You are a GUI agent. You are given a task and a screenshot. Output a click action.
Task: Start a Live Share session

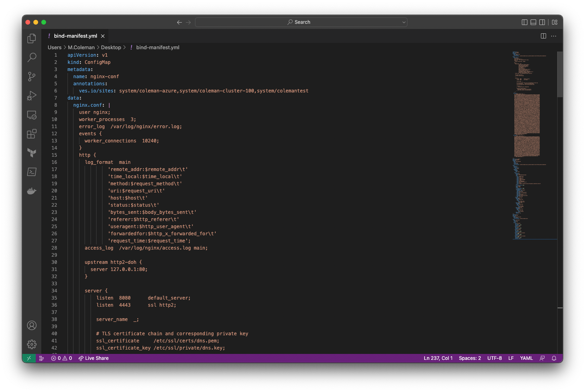(x=93, y=358)
